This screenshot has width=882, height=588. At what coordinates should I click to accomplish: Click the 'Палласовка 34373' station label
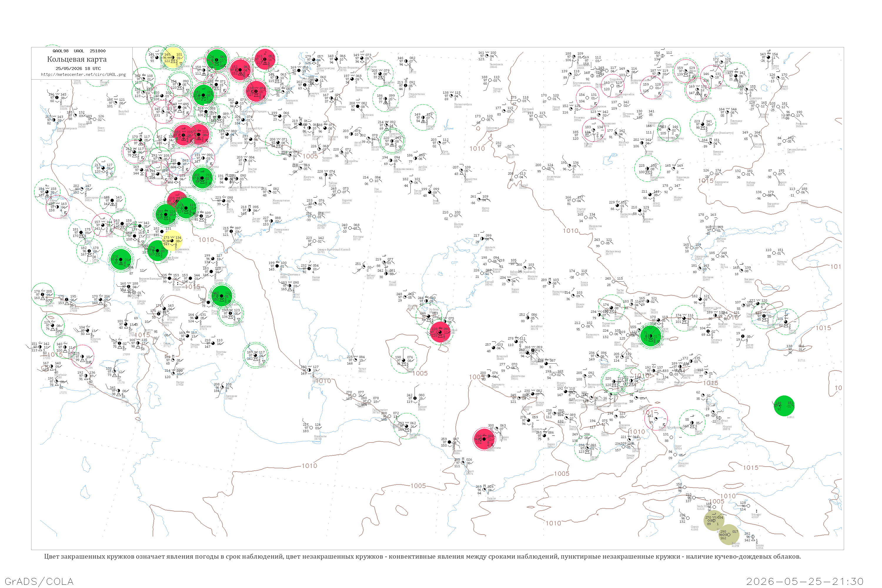point(260,149)
